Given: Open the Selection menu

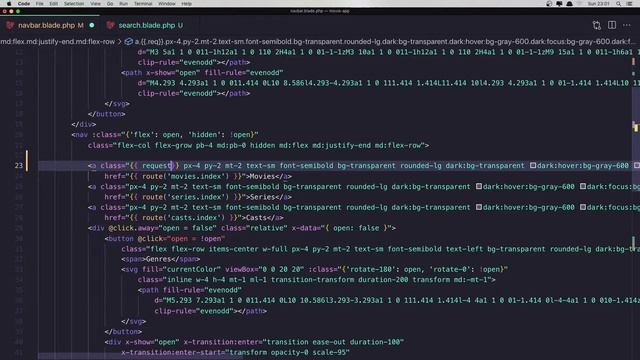Looking at the screenshot, I should point(74,4).
